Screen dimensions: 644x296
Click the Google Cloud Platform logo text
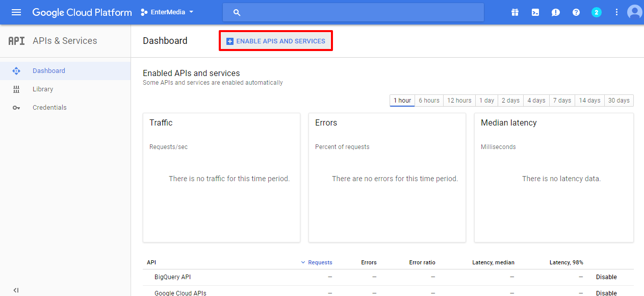tap(82, 12)
